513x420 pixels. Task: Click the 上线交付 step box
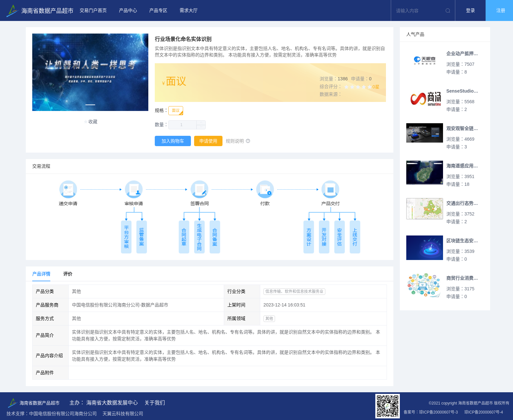pos(355,237)
